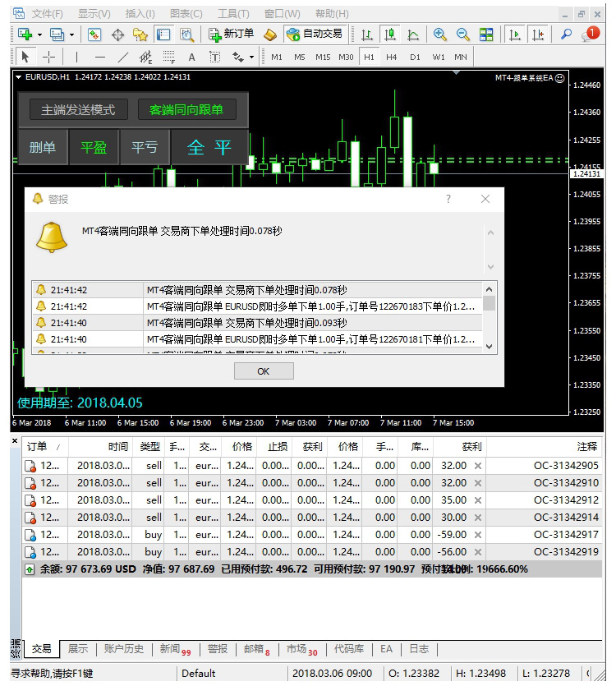Switch to MN timeframe
This screenshot has width=616, height=686.
(x=461, y=57)
